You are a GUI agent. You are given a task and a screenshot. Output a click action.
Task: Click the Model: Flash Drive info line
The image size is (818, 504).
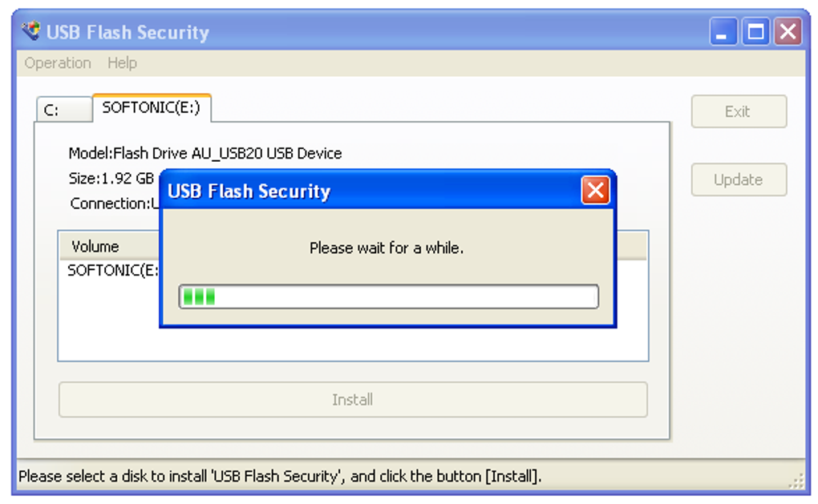pos(205,153)
